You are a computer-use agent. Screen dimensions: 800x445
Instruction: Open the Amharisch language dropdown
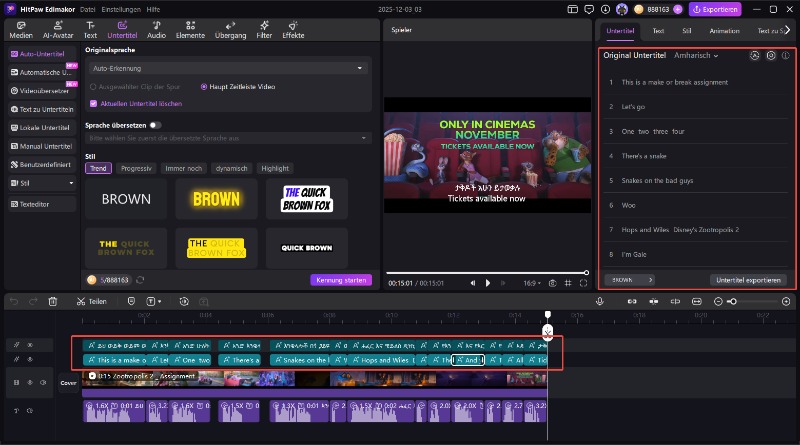[696, 55]
